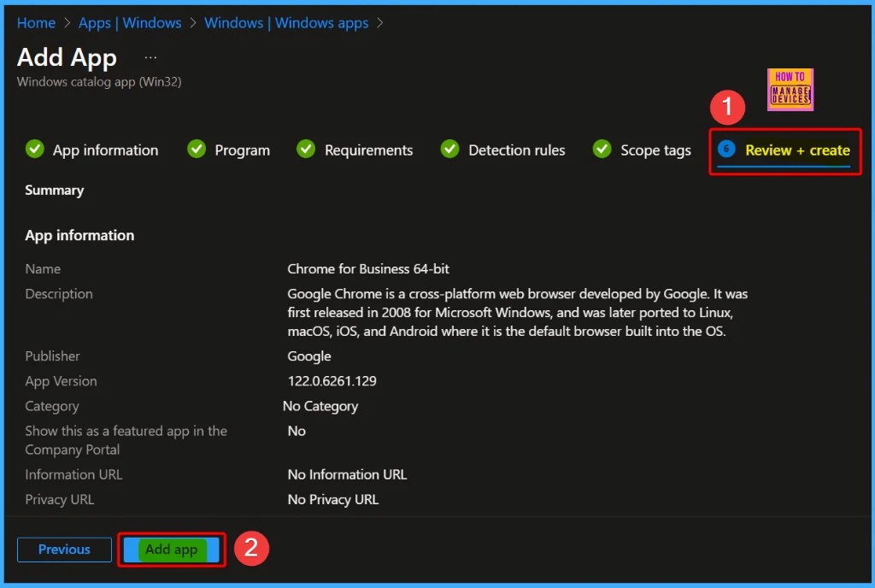Go to Apps | Windows breadcrumb
The width and height of the screenshot is (875, 588).
130,23
